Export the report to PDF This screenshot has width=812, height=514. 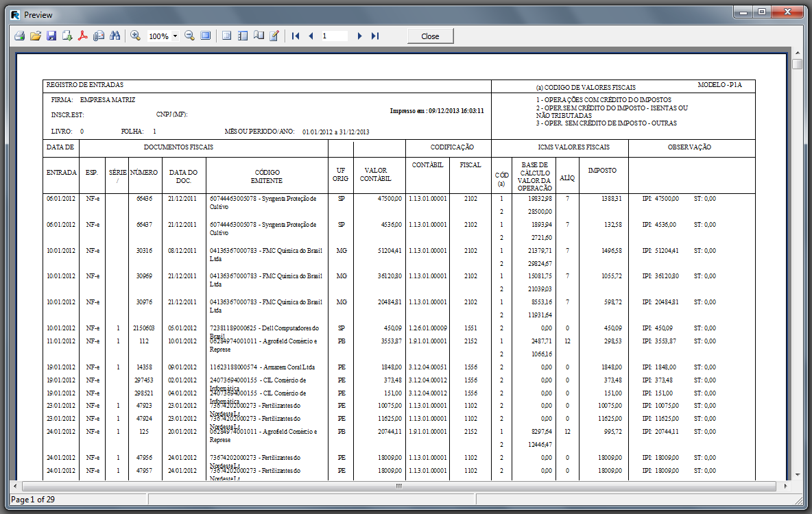[x=83, y=36]
